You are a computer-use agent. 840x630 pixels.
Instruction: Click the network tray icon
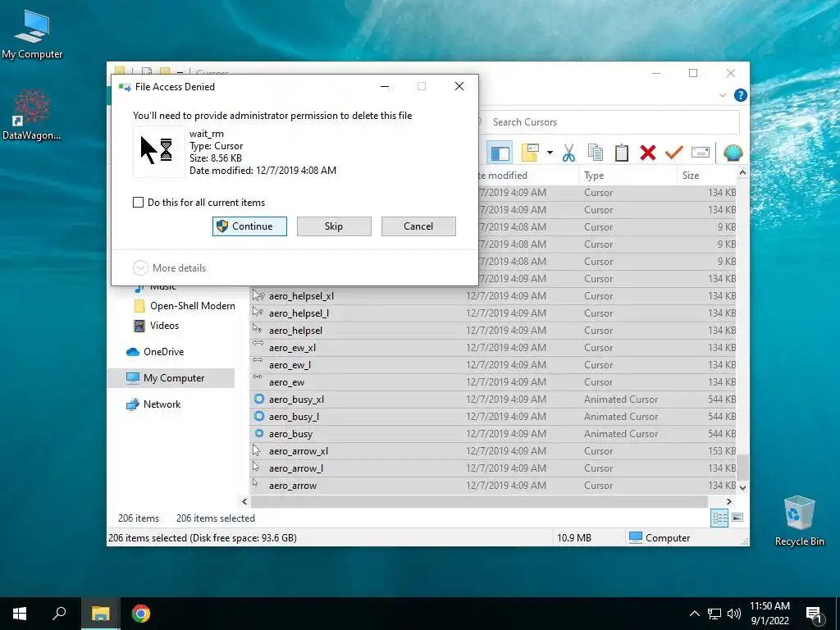tap(714, 614)
